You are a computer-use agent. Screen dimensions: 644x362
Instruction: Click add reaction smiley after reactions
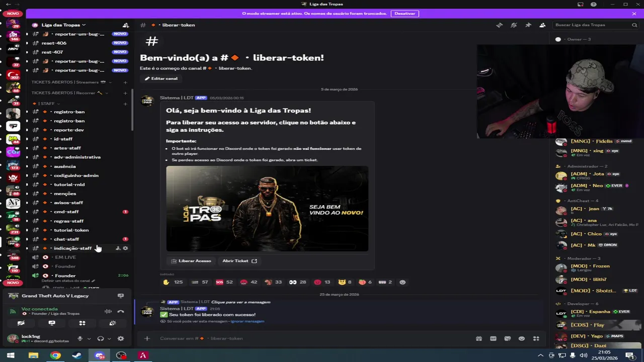pyautogui.click(x=403, y=282)
